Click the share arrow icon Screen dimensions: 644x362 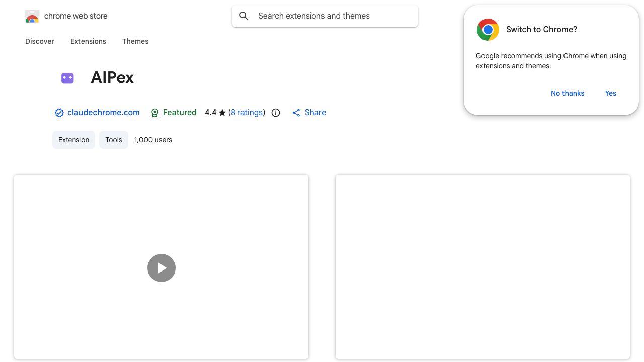296,113
